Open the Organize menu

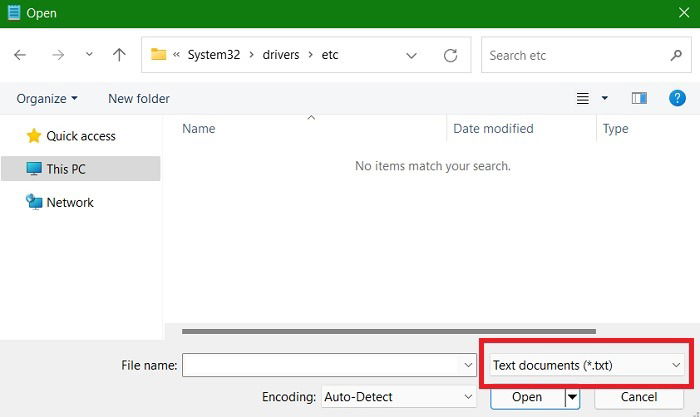[47, 98]
